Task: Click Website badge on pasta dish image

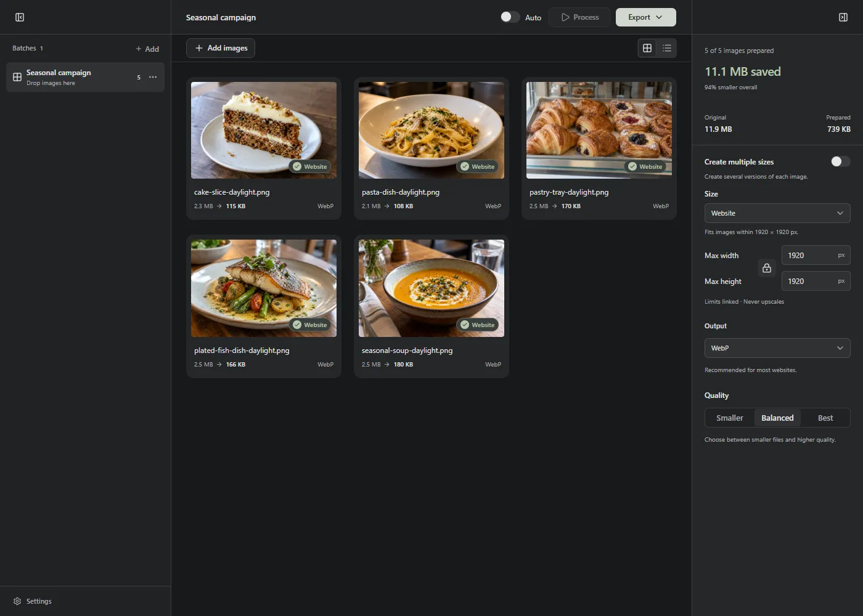Action: click(x=478, y=166)
